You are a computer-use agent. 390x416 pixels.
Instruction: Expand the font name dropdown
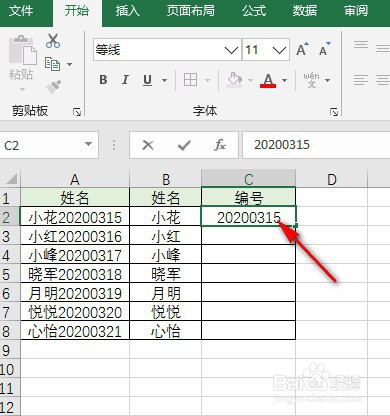[232, 50]
